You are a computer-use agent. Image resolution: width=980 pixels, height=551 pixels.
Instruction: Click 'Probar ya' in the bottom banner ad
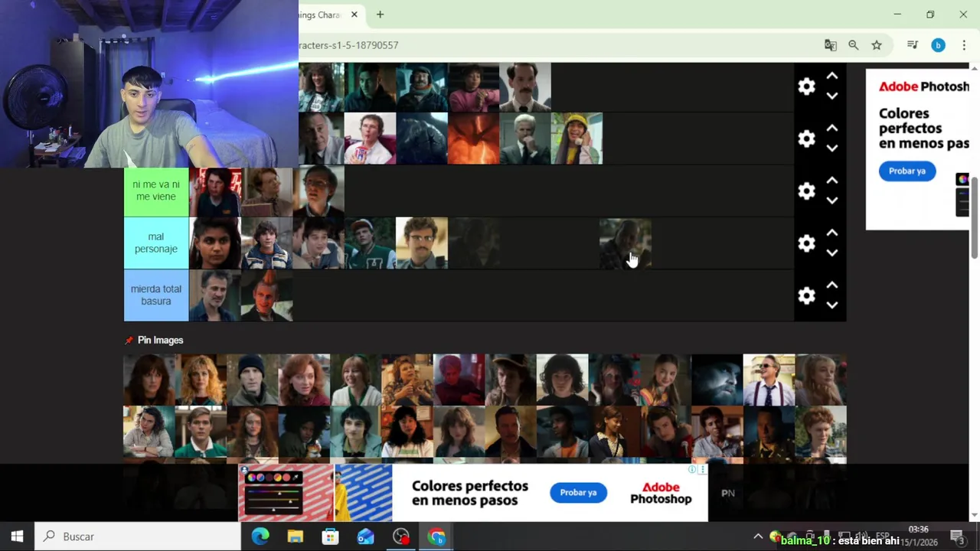[578, 493]
